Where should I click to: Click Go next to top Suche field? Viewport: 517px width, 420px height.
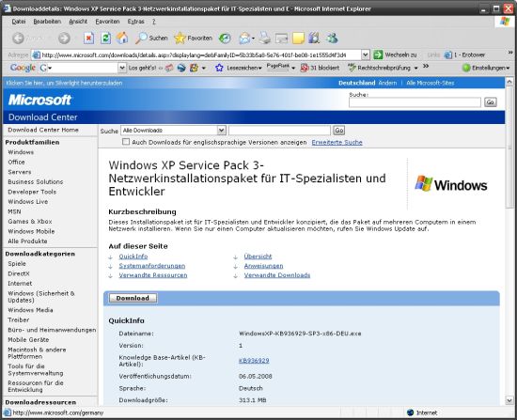tap(491, 102)
